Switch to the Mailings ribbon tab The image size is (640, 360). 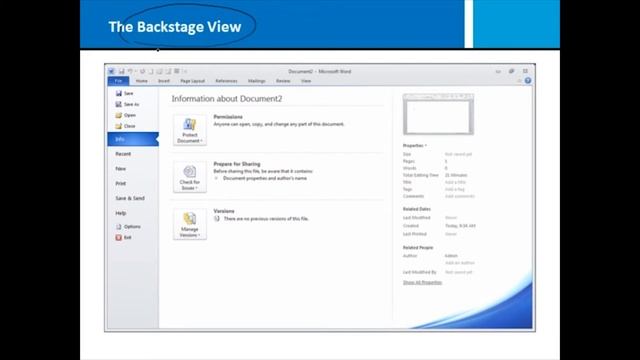click(257, 81)
